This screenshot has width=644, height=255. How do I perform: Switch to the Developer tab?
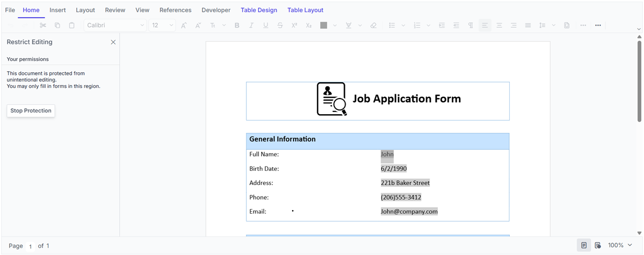click(x=216, y=10)
